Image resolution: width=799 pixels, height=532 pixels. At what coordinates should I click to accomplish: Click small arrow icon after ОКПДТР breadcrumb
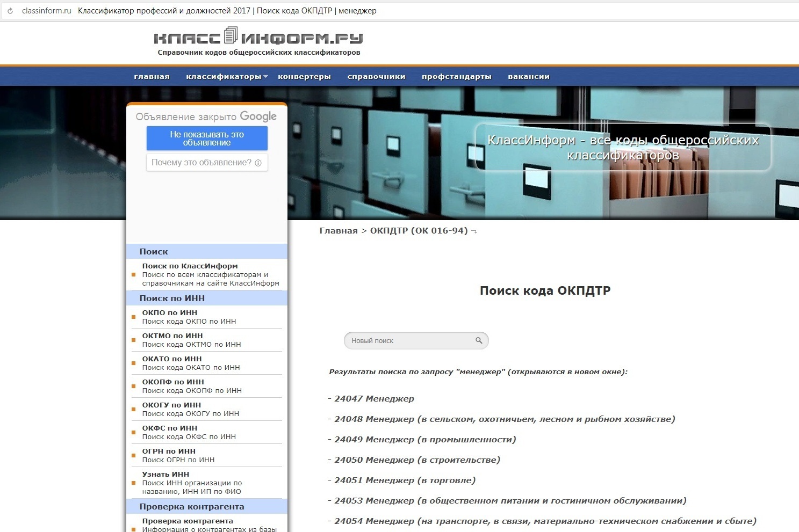coord(474,231)
